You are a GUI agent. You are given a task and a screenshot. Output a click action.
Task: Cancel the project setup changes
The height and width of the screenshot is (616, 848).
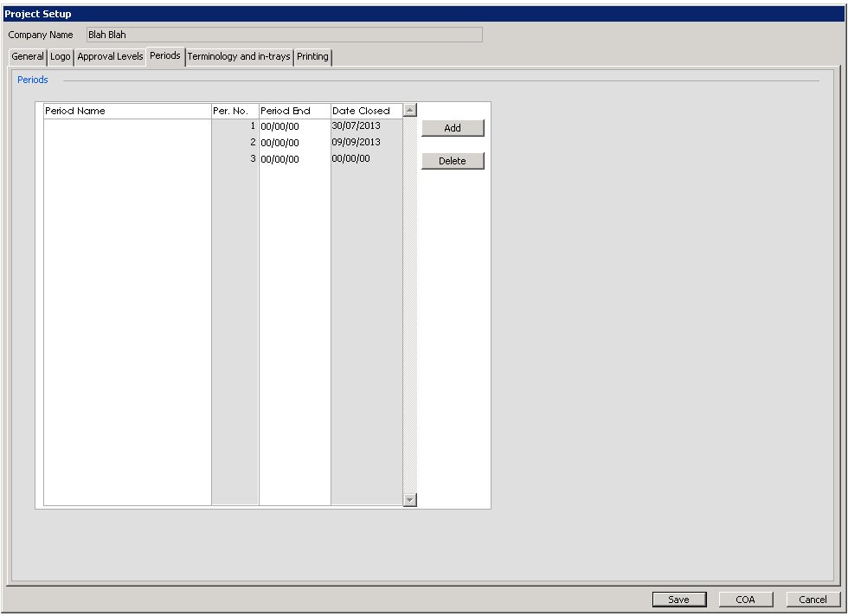pyautogui.click(x=811, y=599)
